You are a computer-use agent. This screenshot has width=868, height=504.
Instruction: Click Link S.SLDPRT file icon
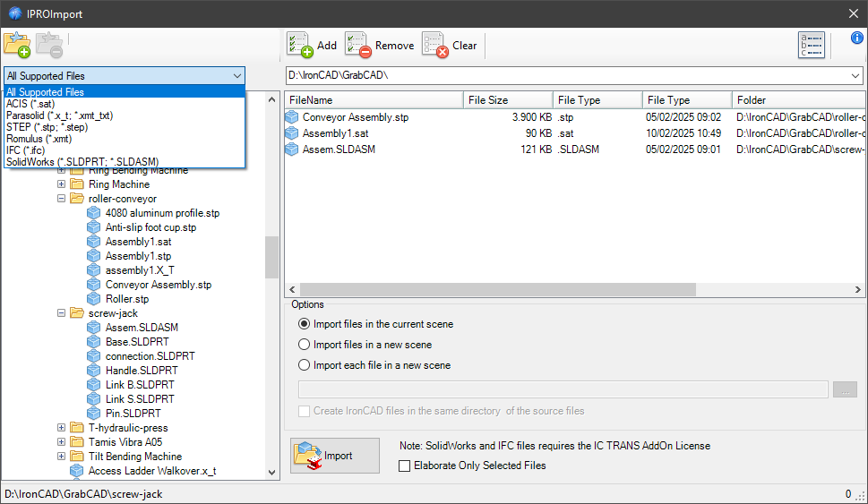point(93,399)
